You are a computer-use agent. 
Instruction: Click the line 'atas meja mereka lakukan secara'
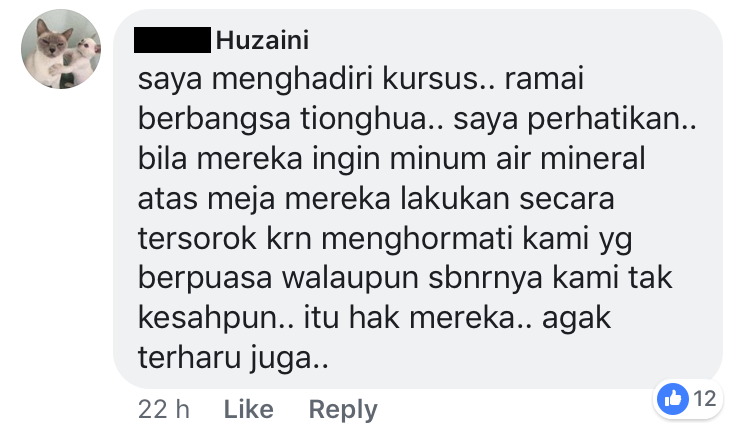(376, 199)
